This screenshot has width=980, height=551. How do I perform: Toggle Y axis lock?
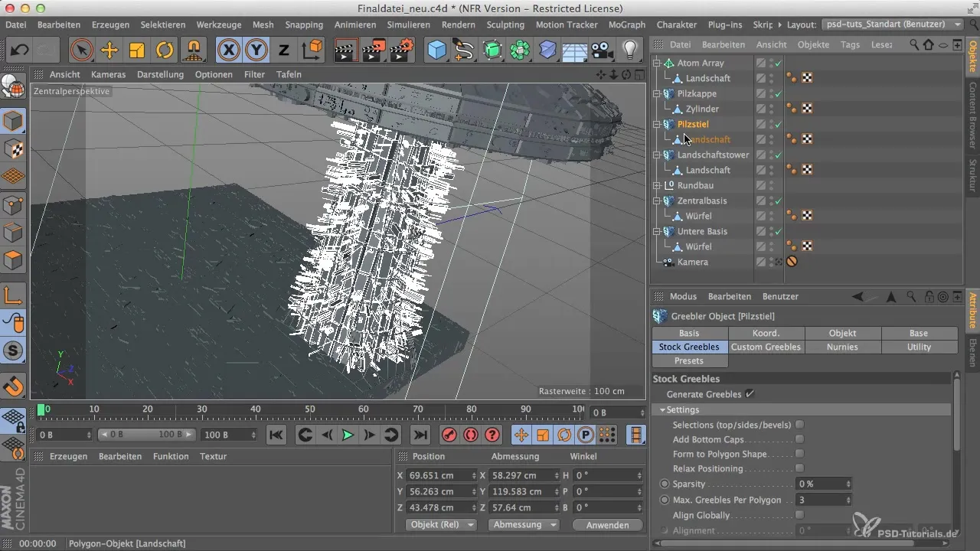coord(256,51)
